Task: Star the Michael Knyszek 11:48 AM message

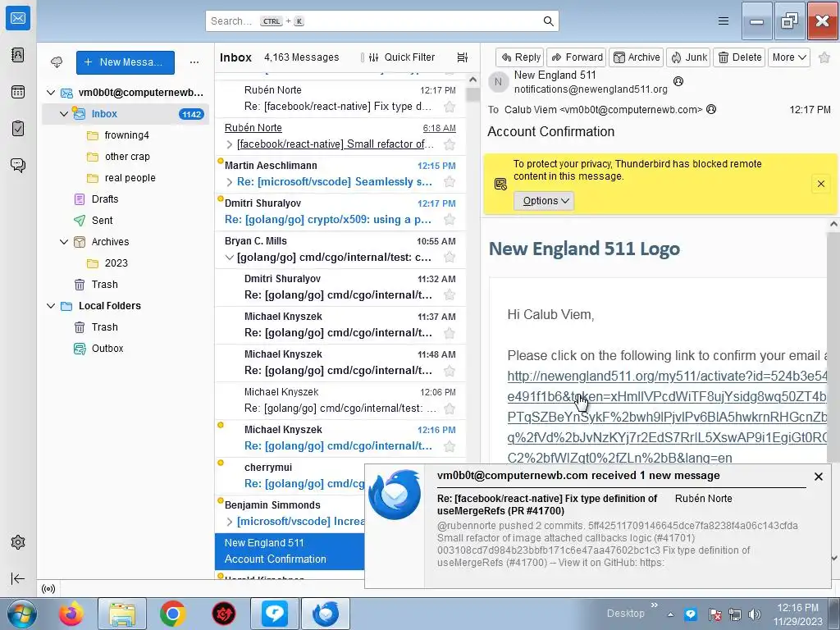Action: click(x=450, y=371)
